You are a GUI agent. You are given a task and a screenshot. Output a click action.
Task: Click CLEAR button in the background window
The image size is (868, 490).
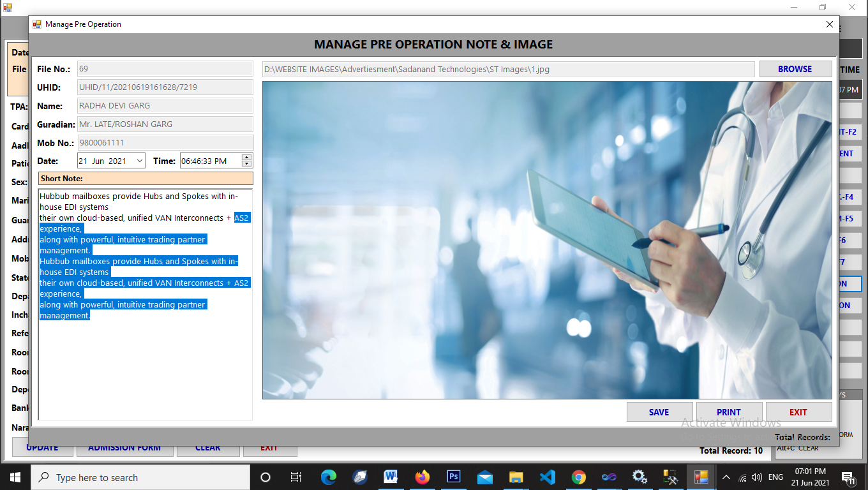pyautogui.click(x=208, y=448)
